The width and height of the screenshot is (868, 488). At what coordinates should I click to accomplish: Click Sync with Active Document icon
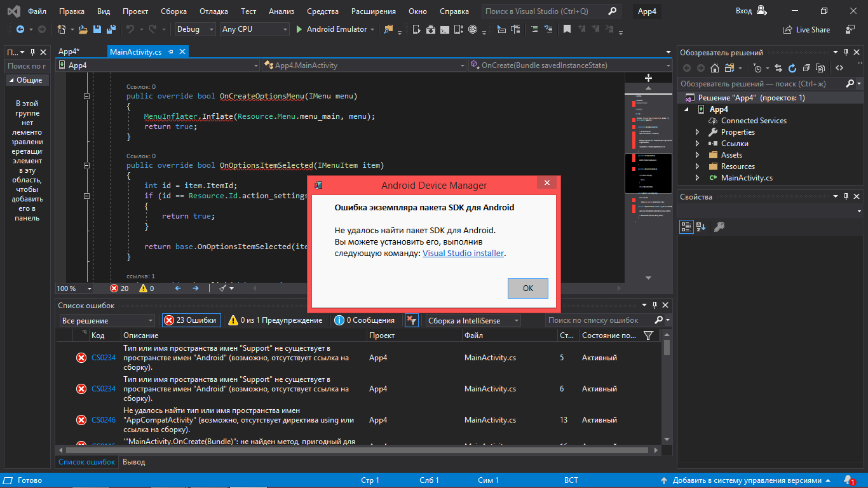[778, 68]
